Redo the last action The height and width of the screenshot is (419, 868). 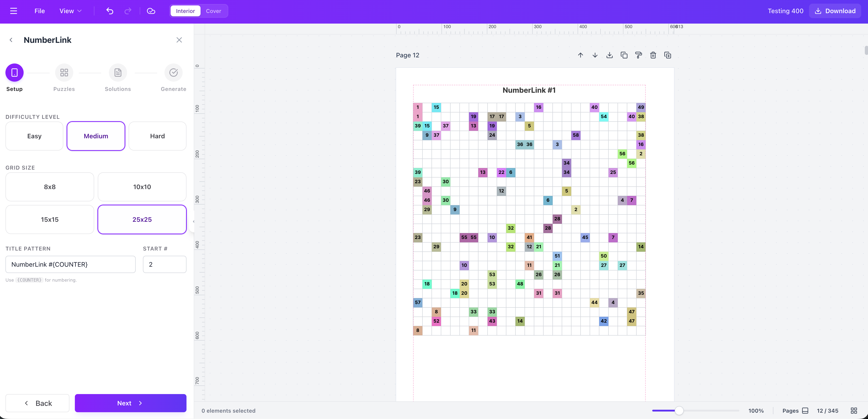click(x=128, y=11)
